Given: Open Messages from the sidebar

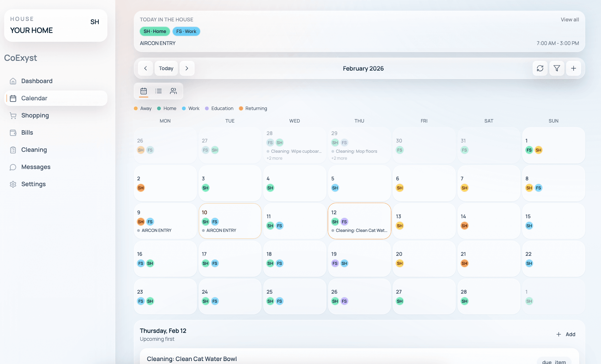Looking at the screenshot, I should pos(36,167).
